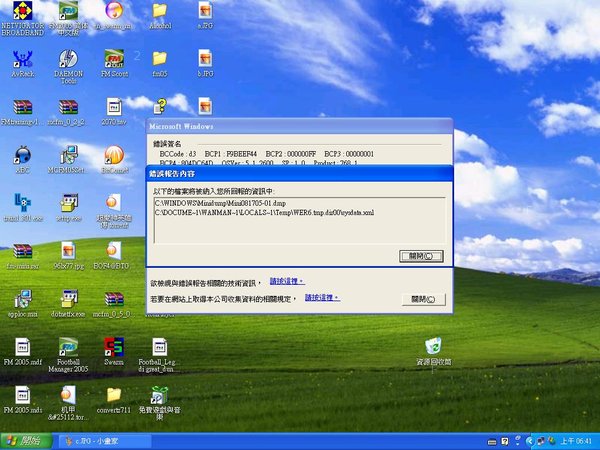Select the apploc.msi installer
The image size is (600, 450).
(x=23, y=304)
